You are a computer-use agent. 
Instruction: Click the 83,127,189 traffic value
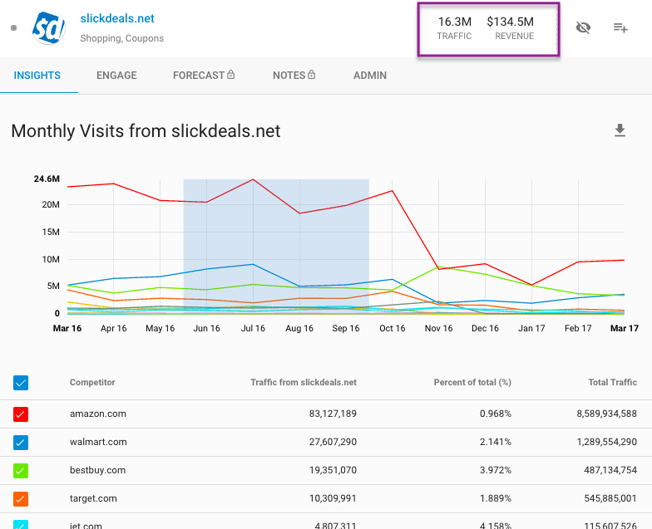333,414
